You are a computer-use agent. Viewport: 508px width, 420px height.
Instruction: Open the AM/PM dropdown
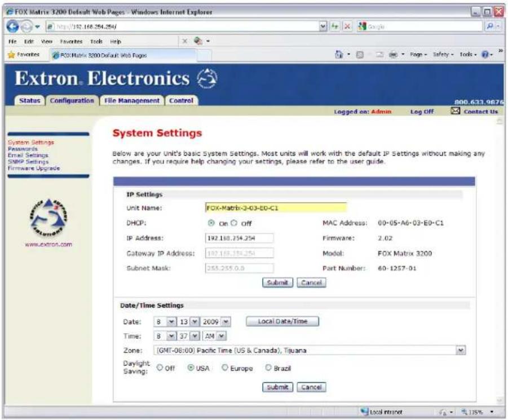[x=222, y=336]
